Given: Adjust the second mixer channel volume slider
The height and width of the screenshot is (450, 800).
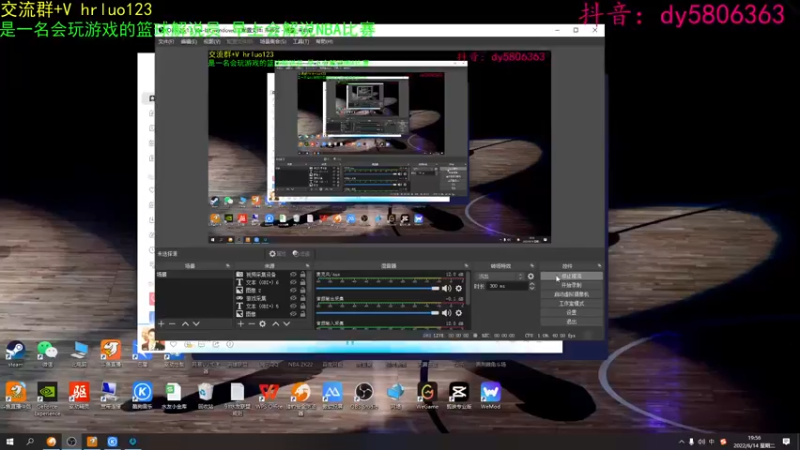Looking at the screenshot, I should tap(378, 313).
